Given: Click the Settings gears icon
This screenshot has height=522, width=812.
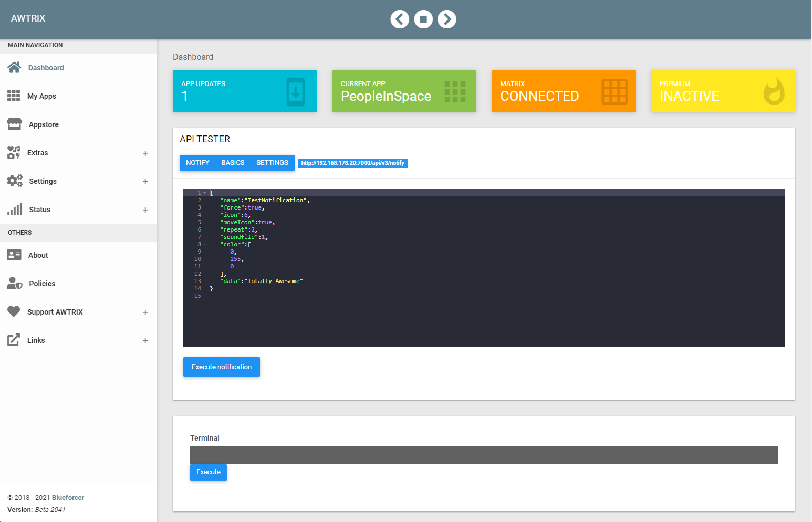Looking at the screenshot, I should tap(15, 181).
